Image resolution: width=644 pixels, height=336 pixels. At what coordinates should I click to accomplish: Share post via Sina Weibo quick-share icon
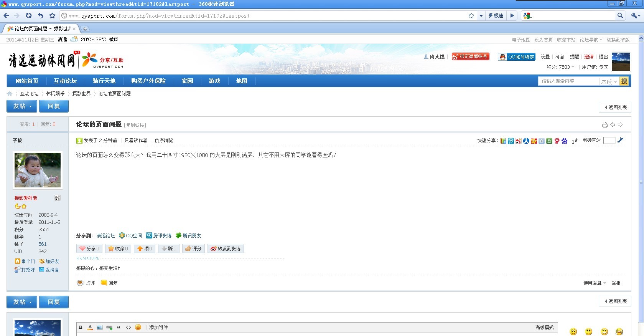[518, 141]
